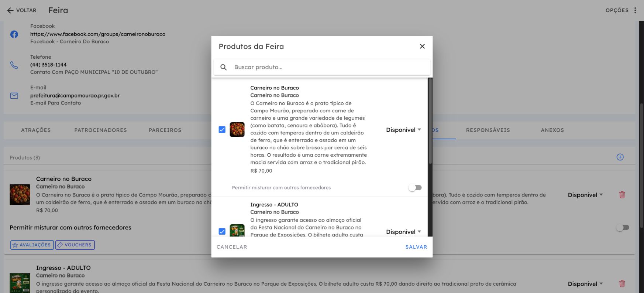Click the search magnifier icon in dialog
Viewport: 644px width, 293px height.
223,67
